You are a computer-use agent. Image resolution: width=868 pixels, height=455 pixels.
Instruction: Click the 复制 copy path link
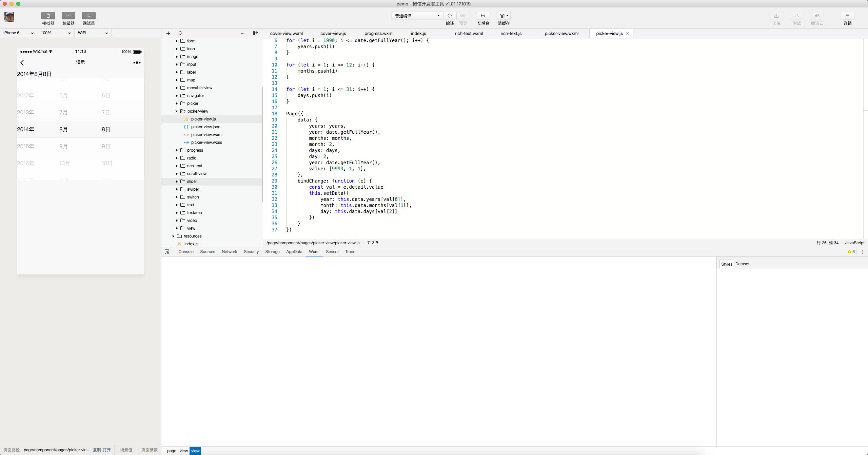point(97,450)
